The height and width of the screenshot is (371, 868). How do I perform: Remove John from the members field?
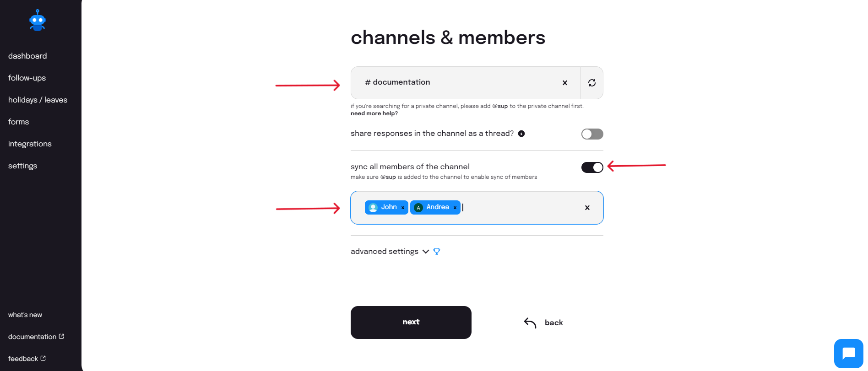[x=403, y=208]
